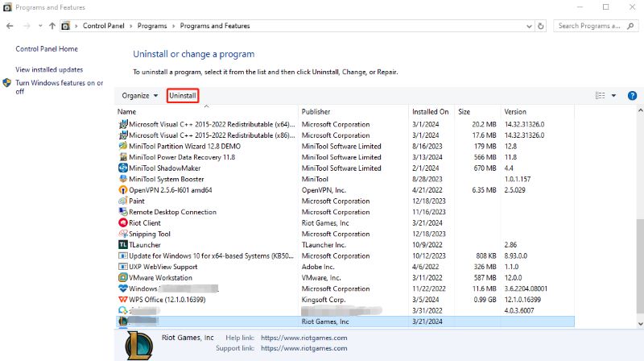Open Help with the blue question icon
The width and height of the screenshot is (644, 361).
(x=632, y=96)
